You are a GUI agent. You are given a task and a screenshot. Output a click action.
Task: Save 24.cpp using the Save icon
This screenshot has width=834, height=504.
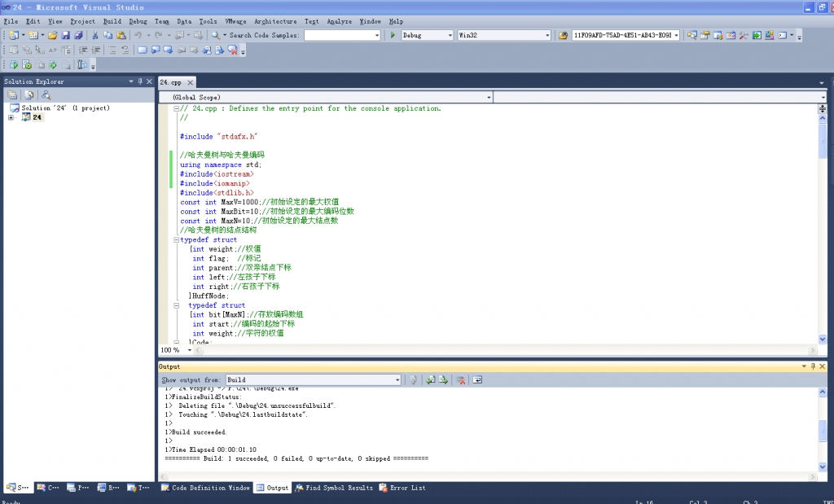coord(66,35)
